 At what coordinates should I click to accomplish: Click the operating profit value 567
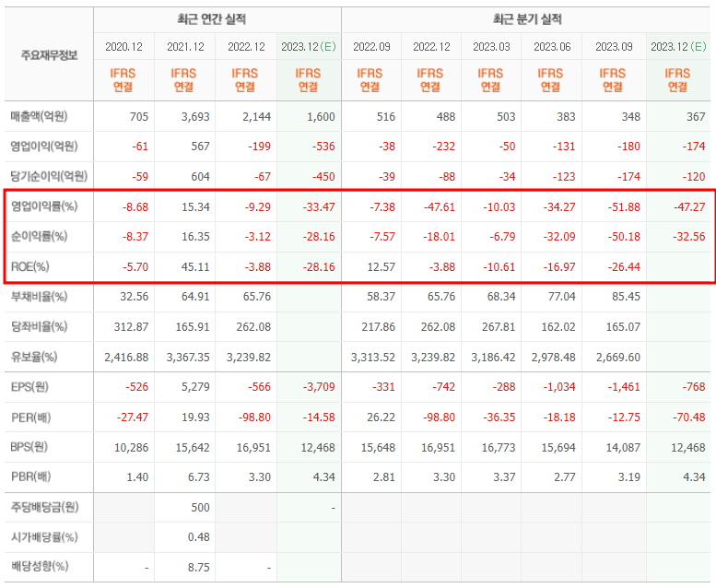201,147
